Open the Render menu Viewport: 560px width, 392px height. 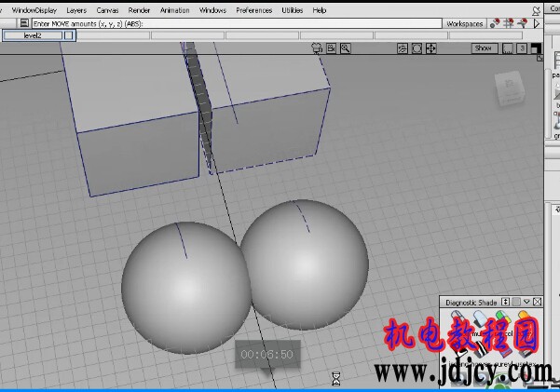click(139, 10)
